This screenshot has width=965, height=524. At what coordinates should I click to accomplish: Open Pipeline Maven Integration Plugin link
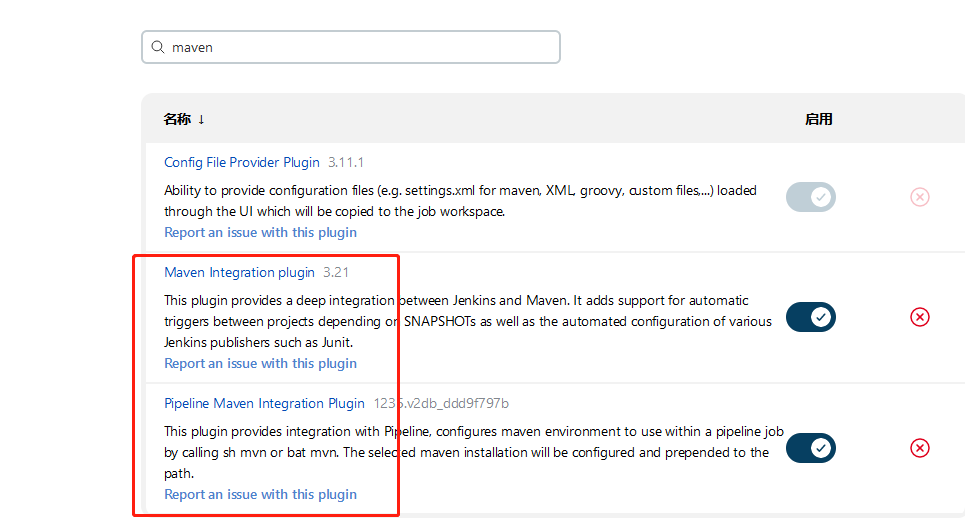[x=265, y=404]
